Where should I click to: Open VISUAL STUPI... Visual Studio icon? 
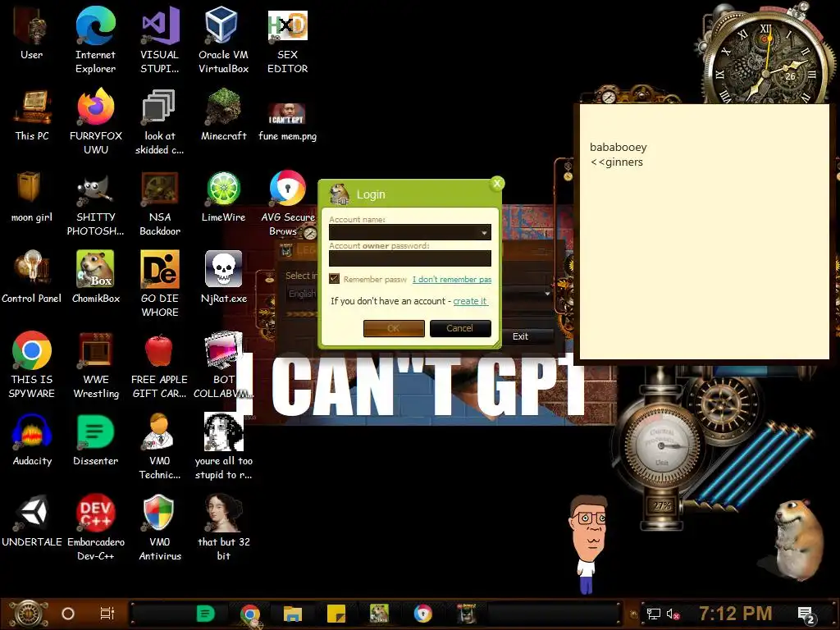159,39
